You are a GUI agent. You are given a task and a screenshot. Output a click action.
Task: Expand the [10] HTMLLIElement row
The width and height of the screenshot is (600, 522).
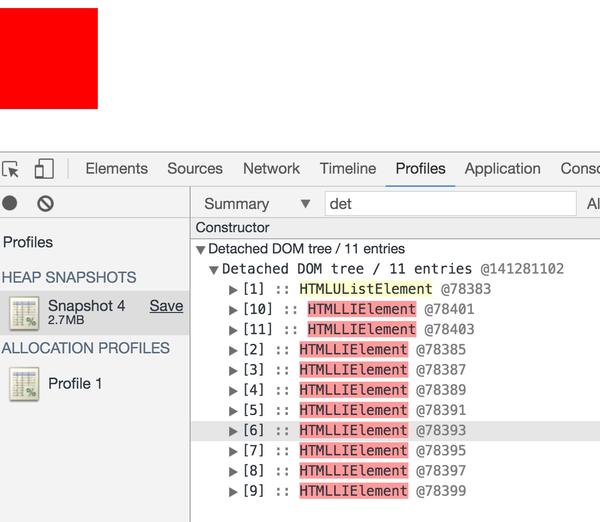(233, 310)
